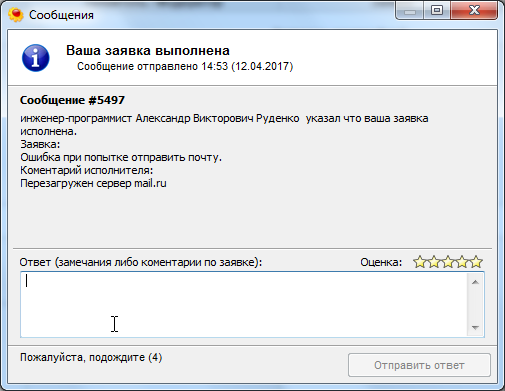Click the scroll-up arrow in the reply box
This screenshot has height=391, width=505.
pyautogui.click(x=475, y=282)
